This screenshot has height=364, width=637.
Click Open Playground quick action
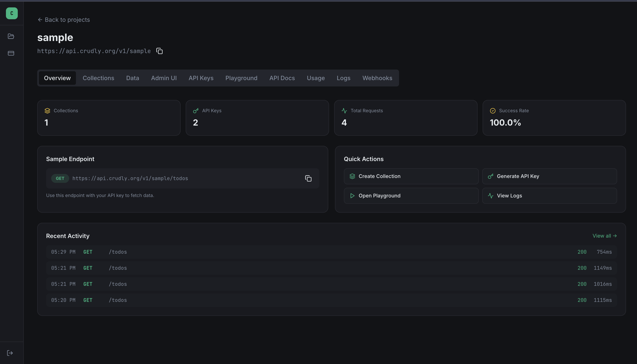click(x=411, y=196)
